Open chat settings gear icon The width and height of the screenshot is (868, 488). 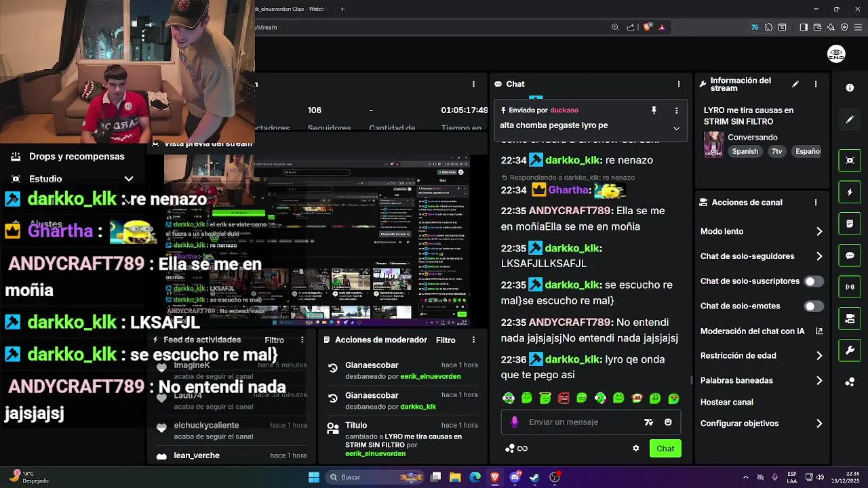click(636, 448)
